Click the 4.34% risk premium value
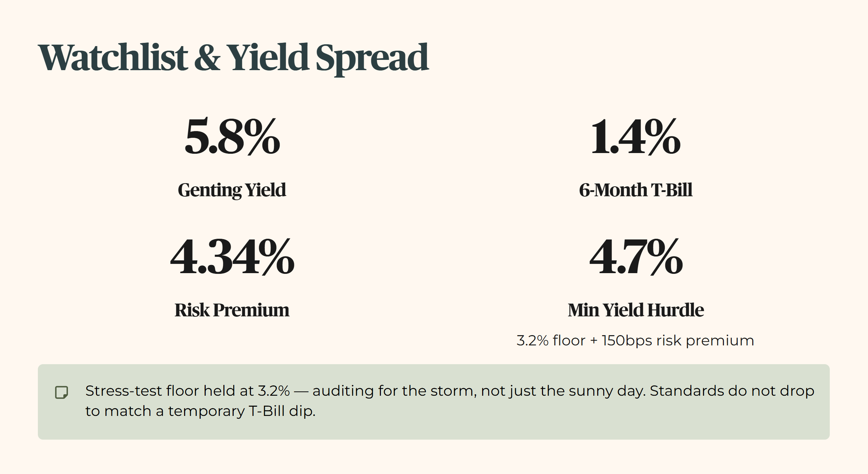This screenshot has height=474, width=868. pos(232,257)
